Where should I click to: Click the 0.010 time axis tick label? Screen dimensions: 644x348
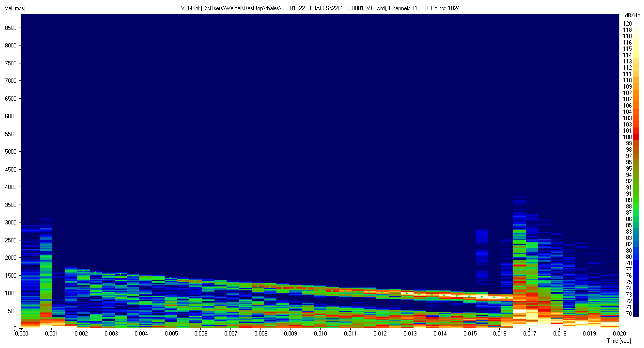point(320,333)
